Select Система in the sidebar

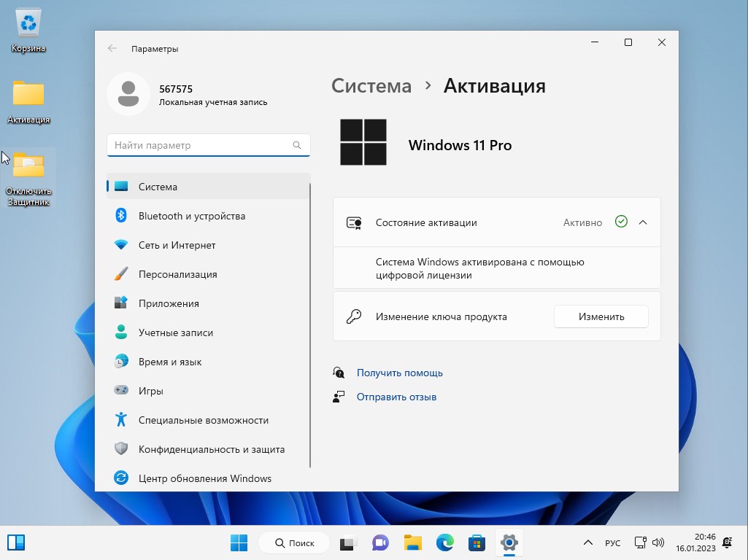(x=209, y=187)
